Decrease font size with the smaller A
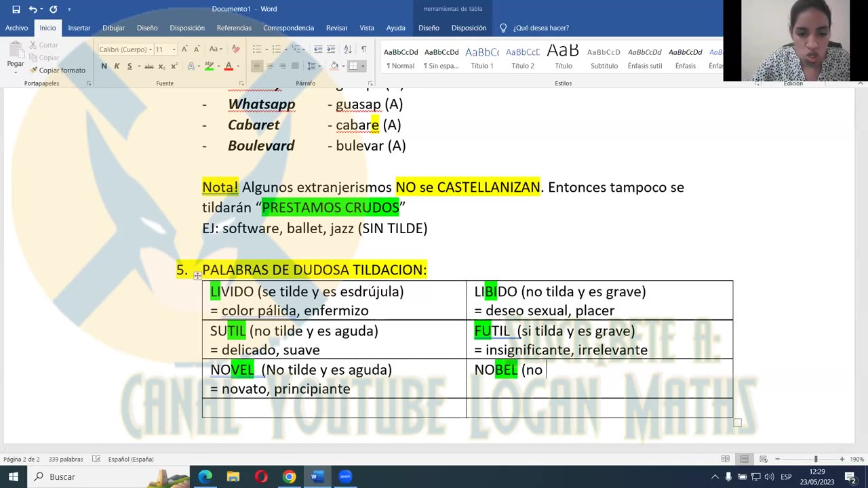 pyautogui.click(x=197, y=49)
